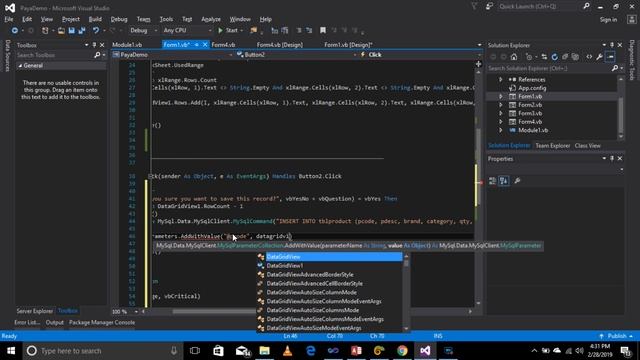Open the Server Explorer tab
640x360 pixels.
tap(35, 311)
